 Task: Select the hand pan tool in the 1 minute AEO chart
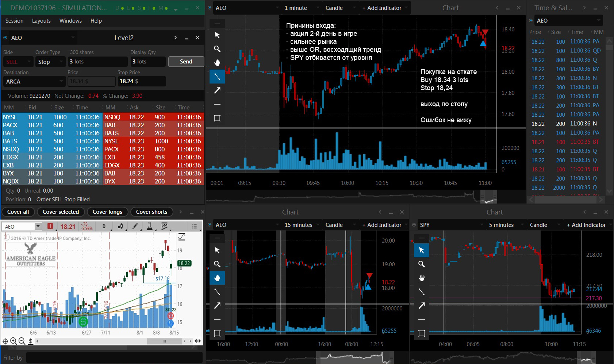[x=217, y=63]
